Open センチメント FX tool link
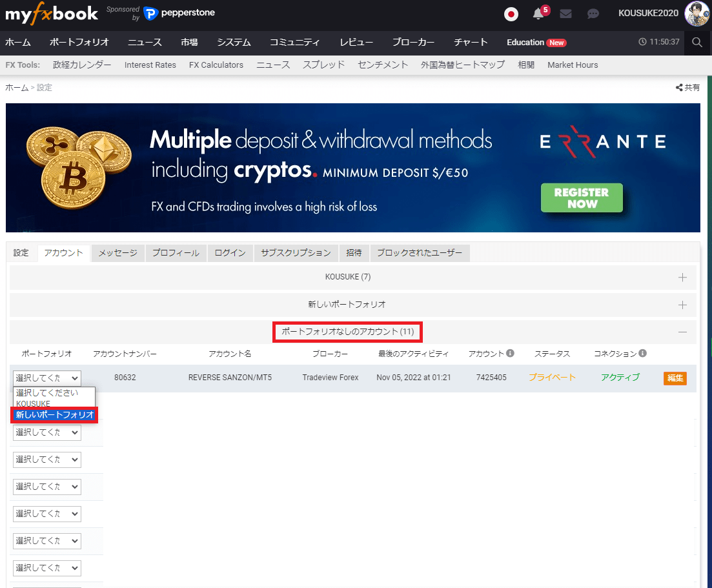 (x=383, y=65)
